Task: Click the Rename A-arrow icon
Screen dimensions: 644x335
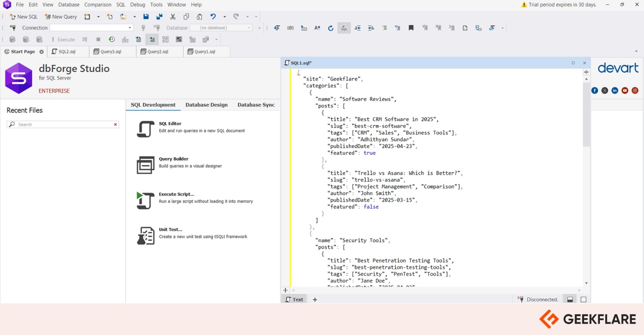Action: pos(317,28)
